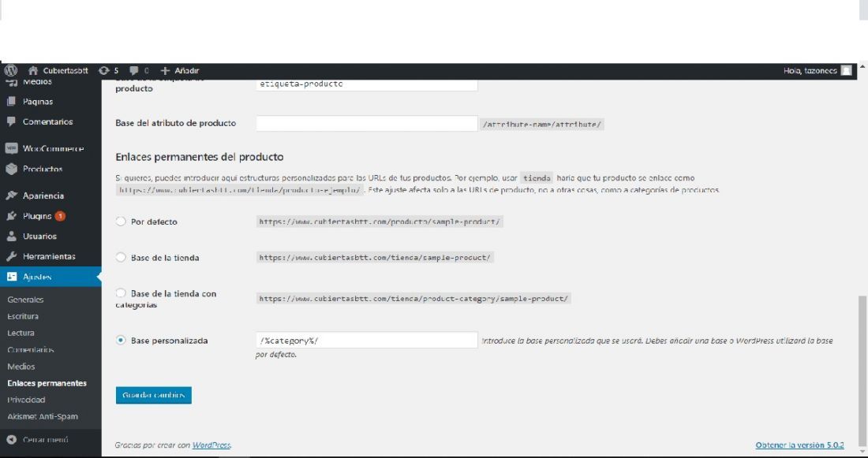Click the product-category sample URL
The image size is (868, 458).
pyautogui.click(x=413, y=299)
